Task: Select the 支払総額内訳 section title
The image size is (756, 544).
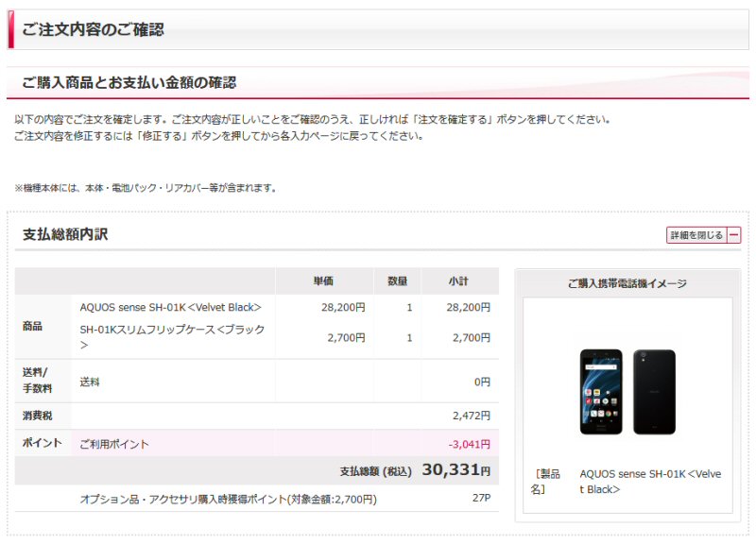Action: [65, 234]
